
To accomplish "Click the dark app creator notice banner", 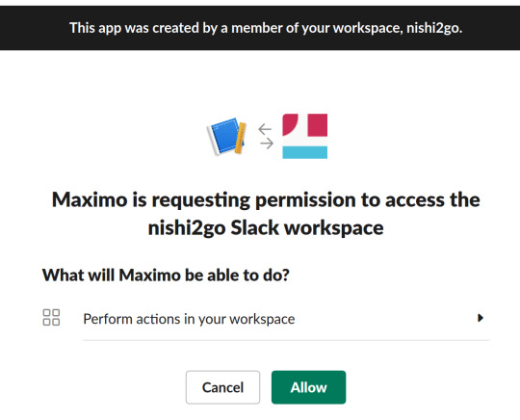I will pos(260,28).
